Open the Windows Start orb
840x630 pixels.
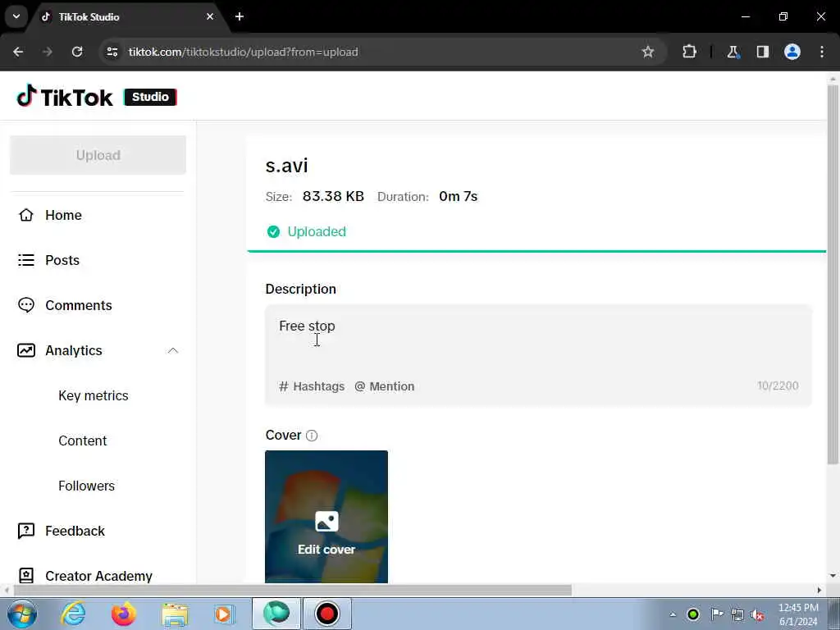pos(22,614)
